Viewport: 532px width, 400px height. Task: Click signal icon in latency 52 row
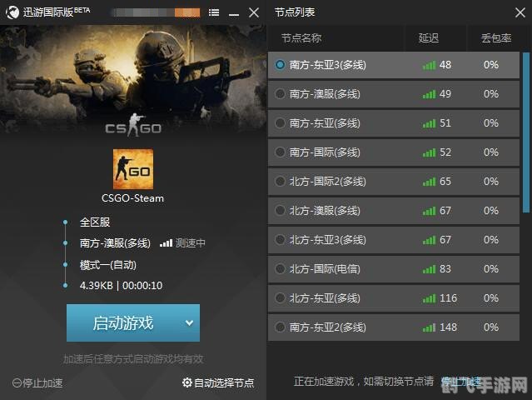[429, 152]
